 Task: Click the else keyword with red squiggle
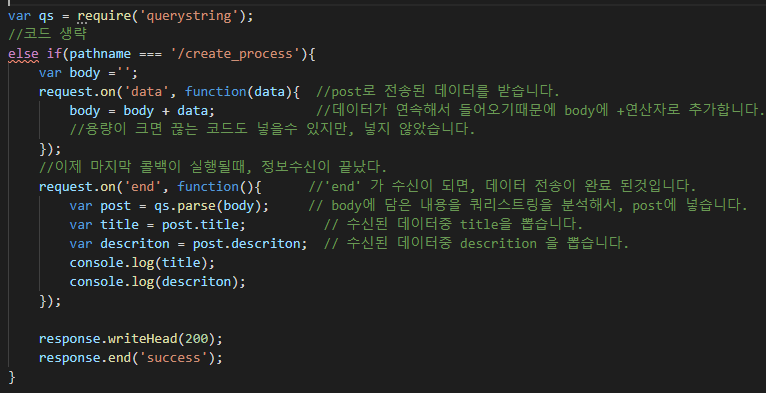(23, 54)
